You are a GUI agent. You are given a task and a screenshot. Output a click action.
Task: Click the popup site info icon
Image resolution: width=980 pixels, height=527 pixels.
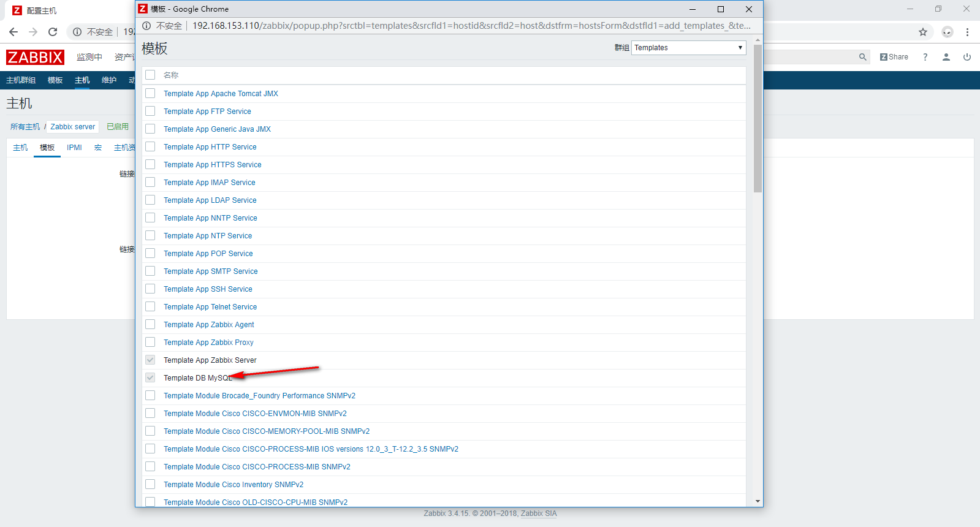[146, 26]
